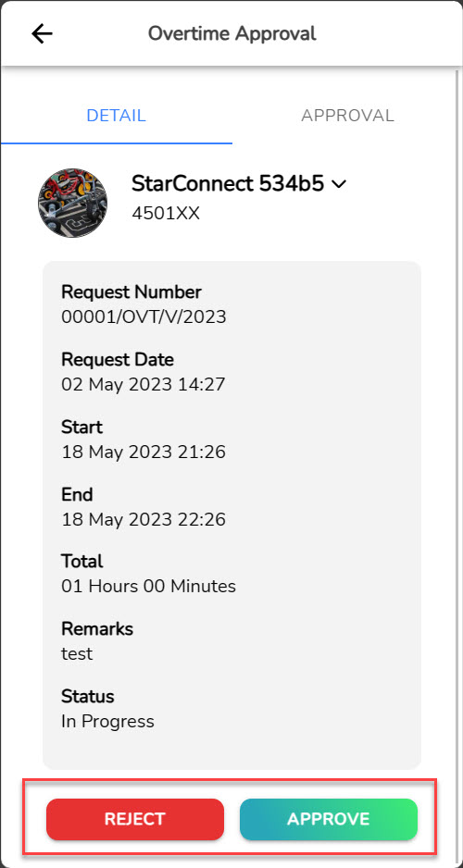Image resolution: width=463 pixels, height=868 pixels.
Task: Click the End time 18 May 2023 22:26
Action: [x=144, y=519]
